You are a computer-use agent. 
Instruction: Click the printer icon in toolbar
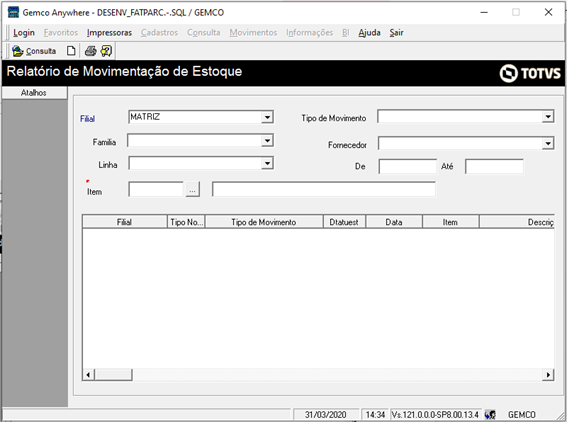tap(90, 51)
